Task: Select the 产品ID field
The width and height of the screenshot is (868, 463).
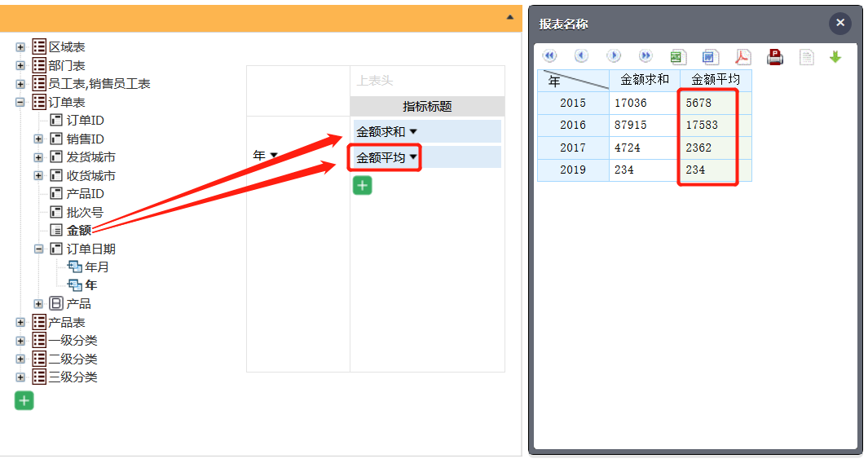Action: click(x=86, y=194)
